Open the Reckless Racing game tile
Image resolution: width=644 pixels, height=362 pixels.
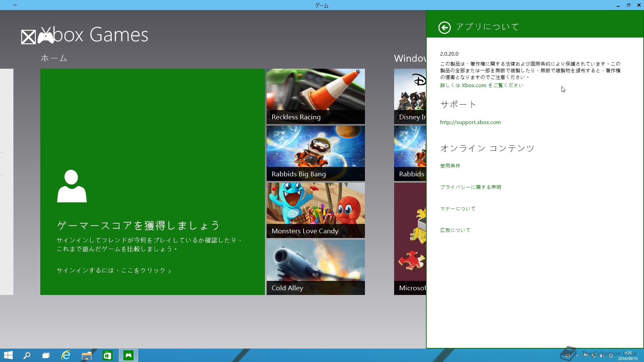pyautogui.click(x=316, y=96)
